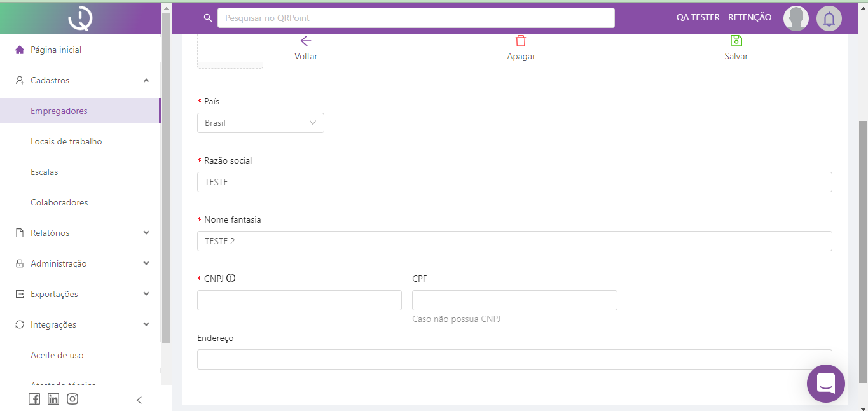Viewport: 868px width, 411px height.
Task: Go to Locais de trabalho
Action: coord(66,141)
